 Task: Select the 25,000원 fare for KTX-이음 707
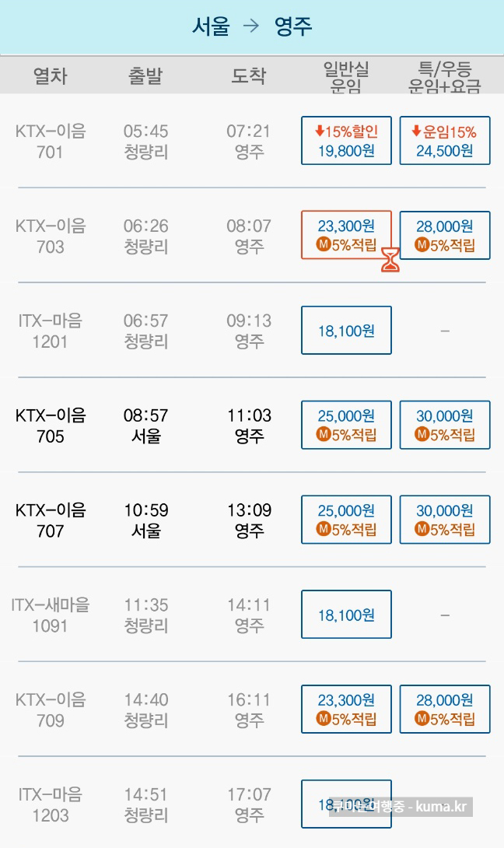tap(346, 520)
